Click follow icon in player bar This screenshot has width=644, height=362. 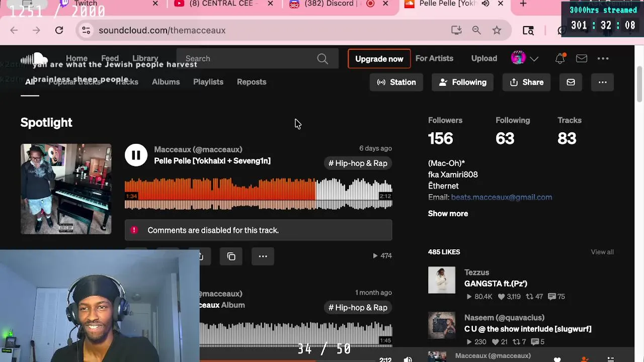pyautogui.click(x=584, y=359)
